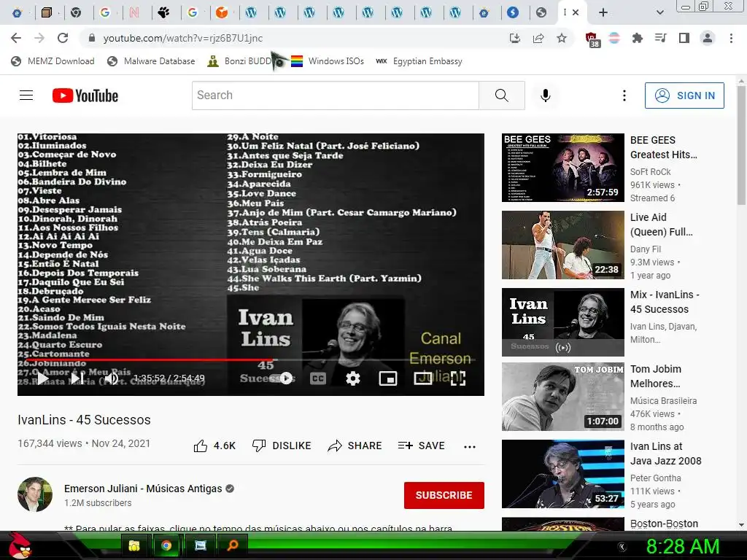Open Chrome three-dot menu
Image resolution: width=747 pixels, height=560 pixels.
point(731,38)
